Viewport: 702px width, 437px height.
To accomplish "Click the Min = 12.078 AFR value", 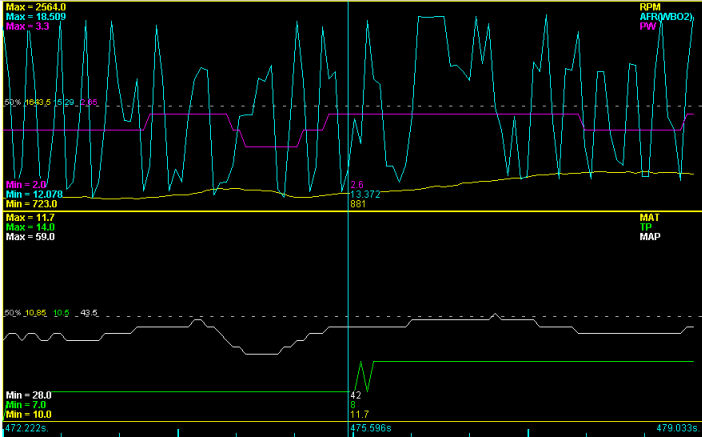I will [34, 194].
